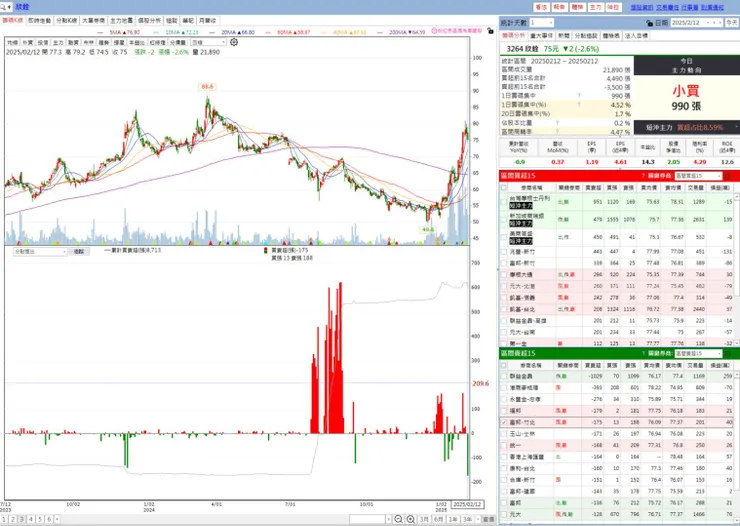Image resolution: width=740 pixels, height=526 pixels.
Task: Expand the page number overflow arrow after 6
Action: tap(57, 519)
